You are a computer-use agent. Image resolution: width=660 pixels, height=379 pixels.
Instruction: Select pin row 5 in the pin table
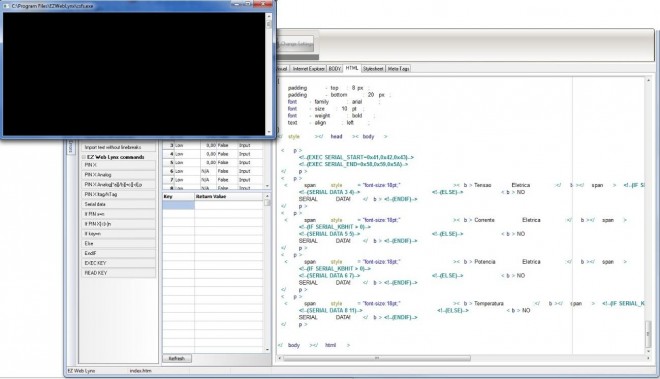213,163
